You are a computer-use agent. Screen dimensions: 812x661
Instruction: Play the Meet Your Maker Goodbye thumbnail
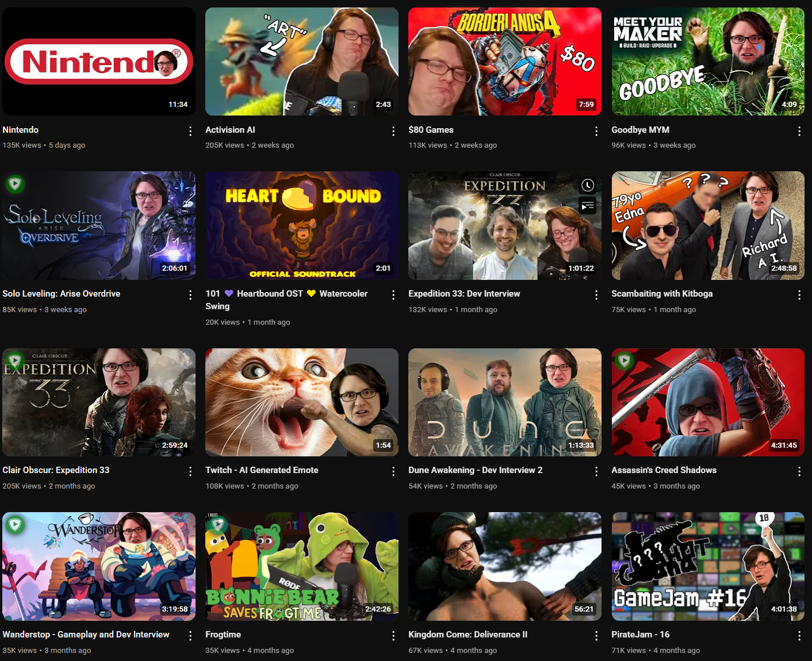click(x=708, y=62)
